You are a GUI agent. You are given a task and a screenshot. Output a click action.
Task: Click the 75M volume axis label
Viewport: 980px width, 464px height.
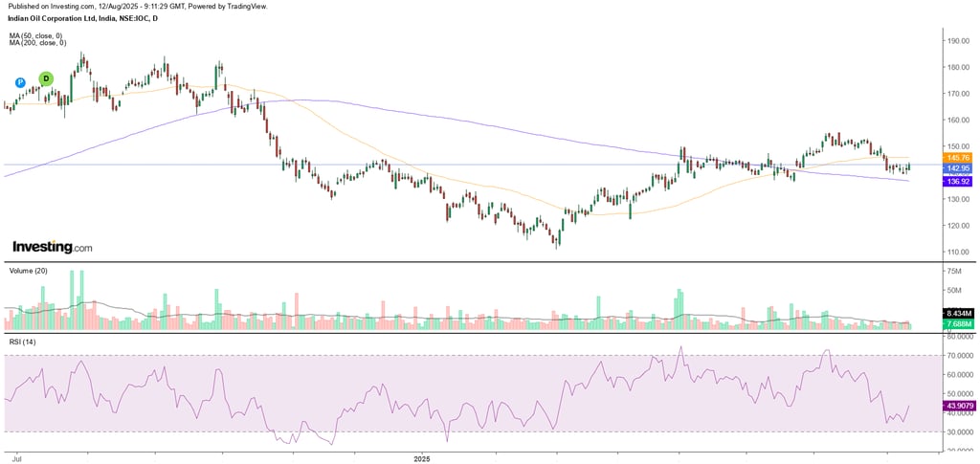(956, 271)
